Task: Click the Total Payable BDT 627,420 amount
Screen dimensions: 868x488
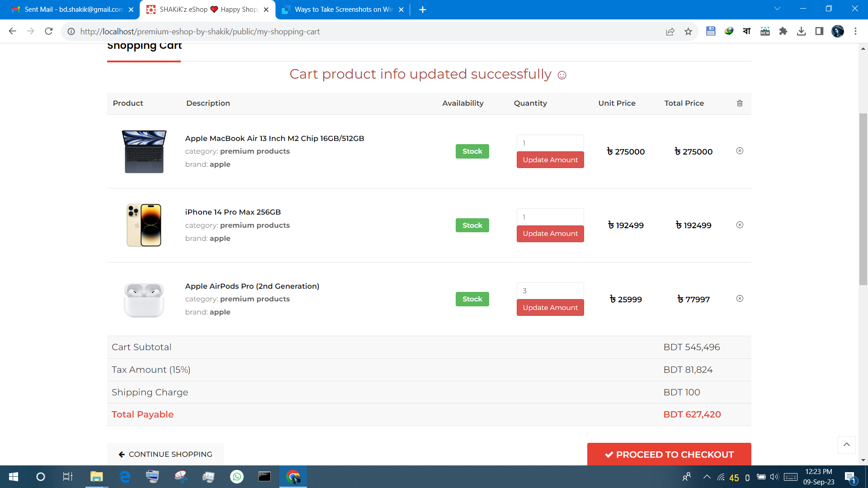Action: [x=692, y=414]
